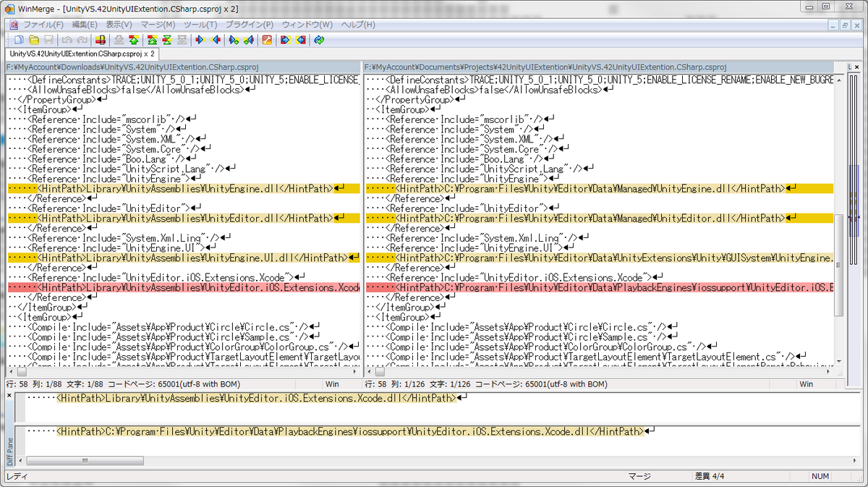
Task: Copy all differences to left icon
Action: pos(300,40)
